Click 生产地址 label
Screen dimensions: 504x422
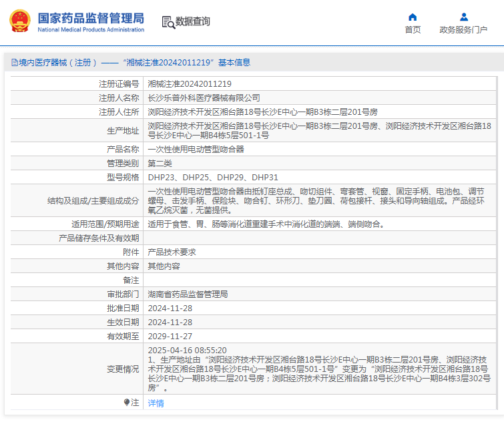point(123,131)
